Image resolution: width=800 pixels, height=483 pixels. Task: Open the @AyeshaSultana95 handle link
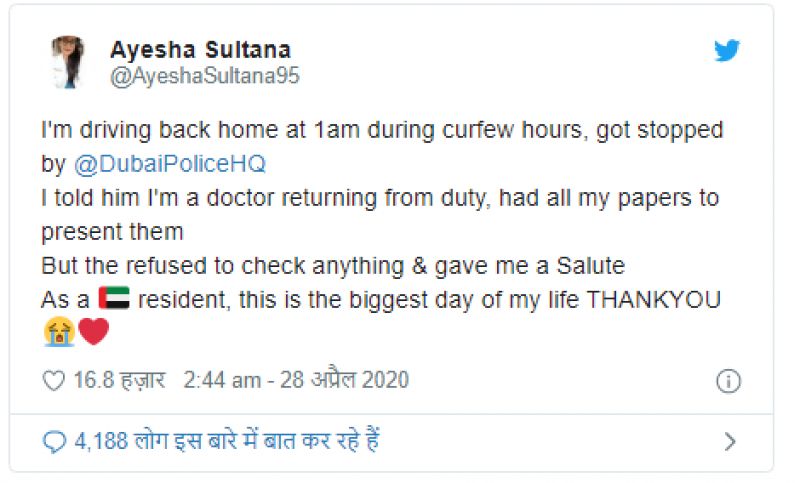[x=204, y=77]
